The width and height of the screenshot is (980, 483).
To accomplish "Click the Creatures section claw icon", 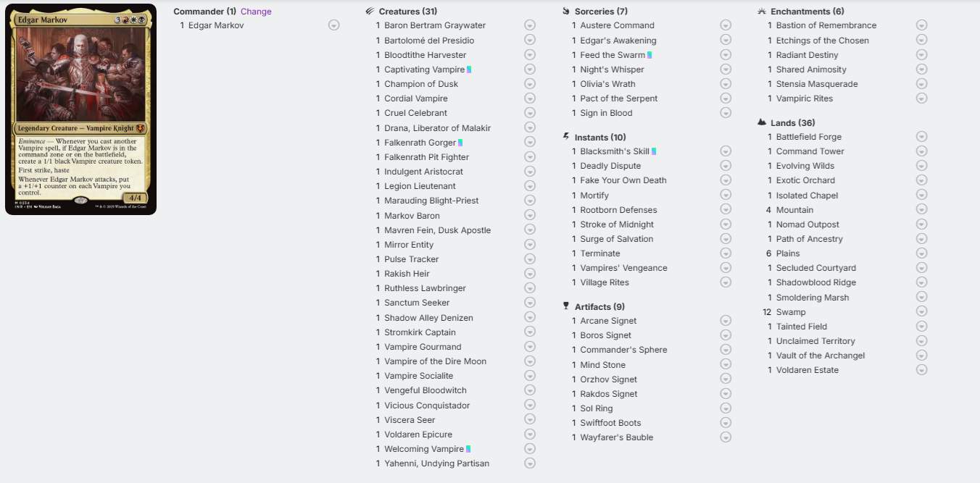I will 370,12.
